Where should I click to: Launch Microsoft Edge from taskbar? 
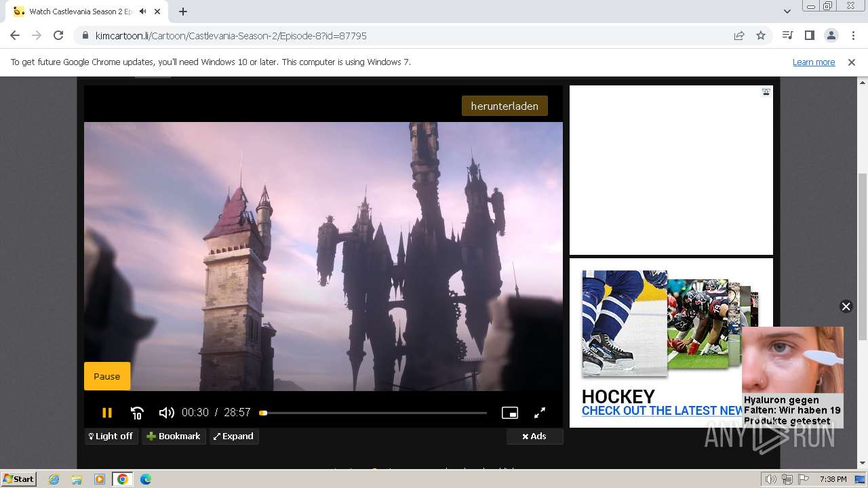145,479
